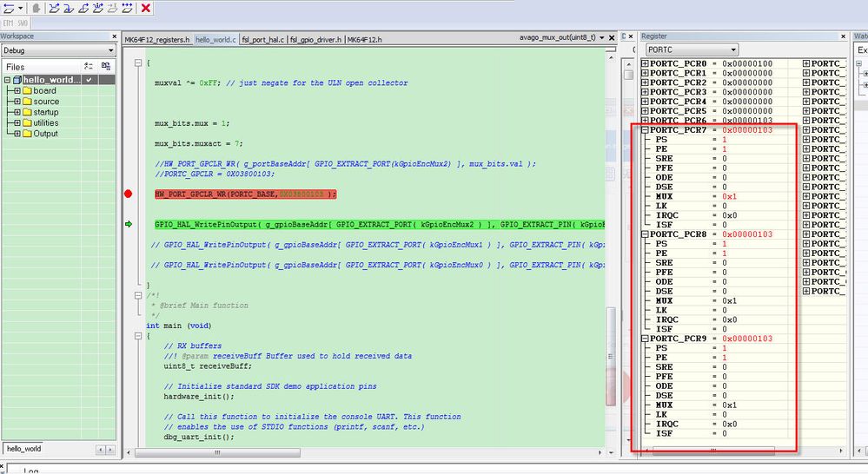Viewport: 868px width, 474px height.
Task: Click the 'int main (void)' line
Action: click(178, 326)
